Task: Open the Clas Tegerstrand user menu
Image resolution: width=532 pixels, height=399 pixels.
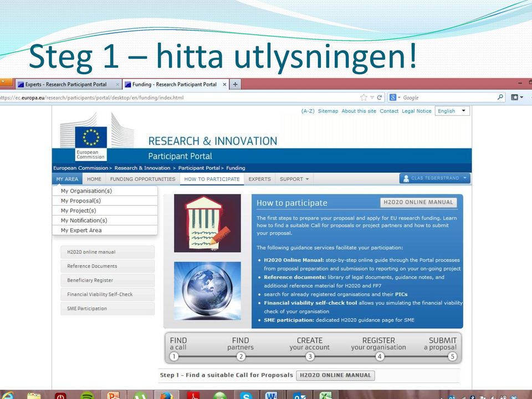Action: coord(434,178)
